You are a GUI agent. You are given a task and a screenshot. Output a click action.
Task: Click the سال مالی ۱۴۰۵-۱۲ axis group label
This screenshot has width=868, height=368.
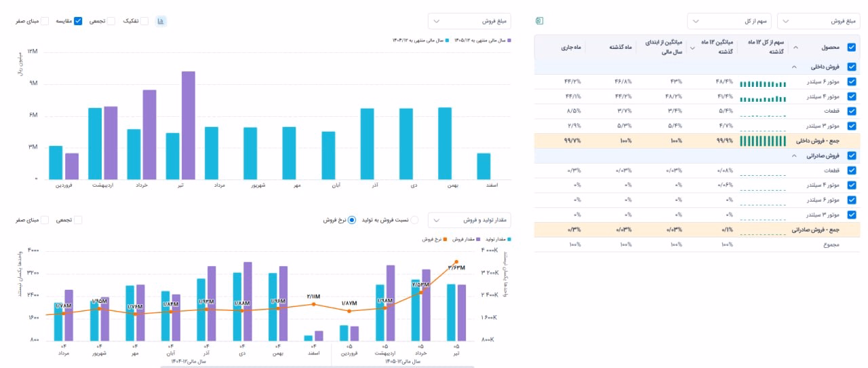click(403, 362)
